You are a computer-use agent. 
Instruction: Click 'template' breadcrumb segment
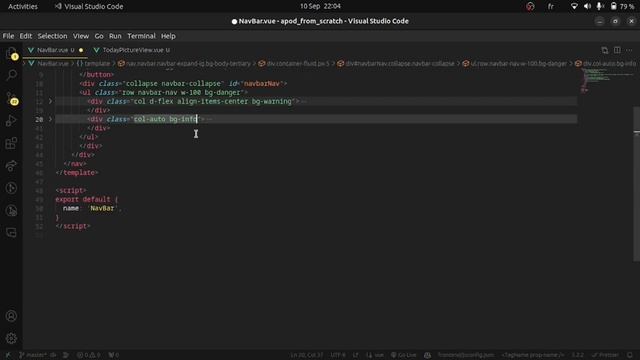(x=94, y=64)
